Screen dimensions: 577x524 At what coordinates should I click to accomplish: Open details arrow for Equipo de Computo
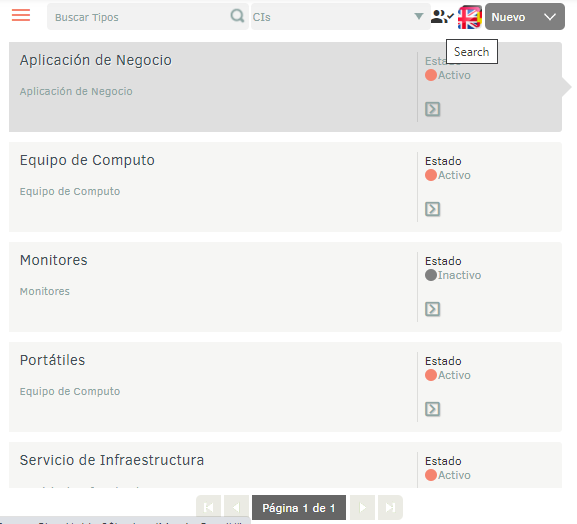pos(432,209)
